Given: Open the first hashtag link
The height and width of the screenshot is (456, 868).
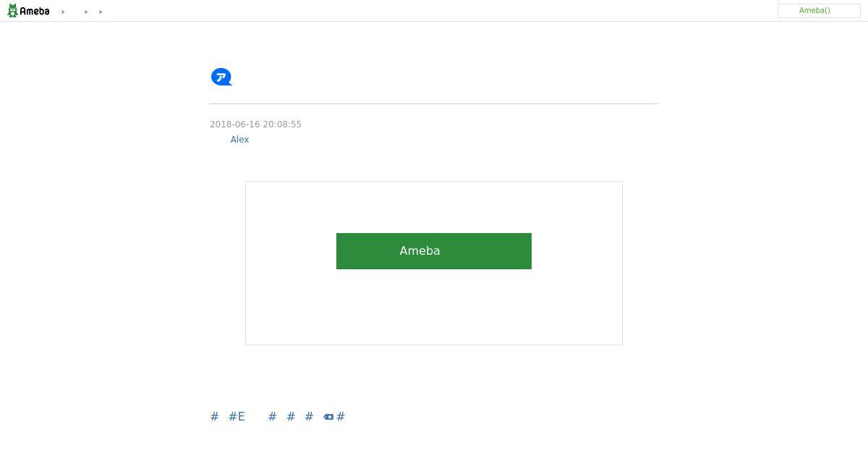Looking at the screenshot, I should tap(214, 416).
